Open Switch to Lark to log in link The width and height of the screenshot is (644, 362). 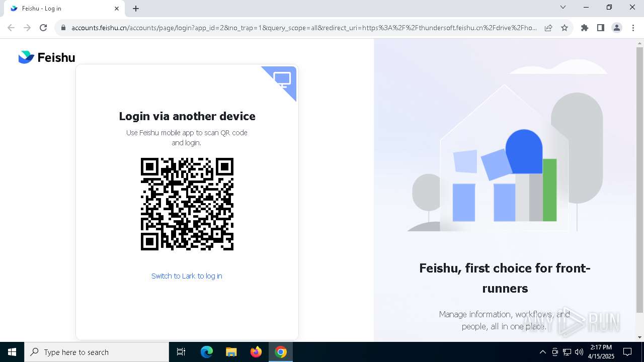(x=187, y=276)
